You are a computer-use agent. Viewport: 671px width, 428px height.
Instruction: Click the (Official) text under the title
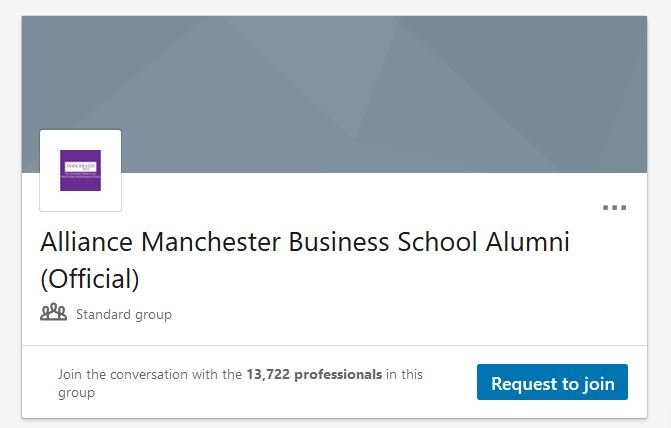click(89, 276)
